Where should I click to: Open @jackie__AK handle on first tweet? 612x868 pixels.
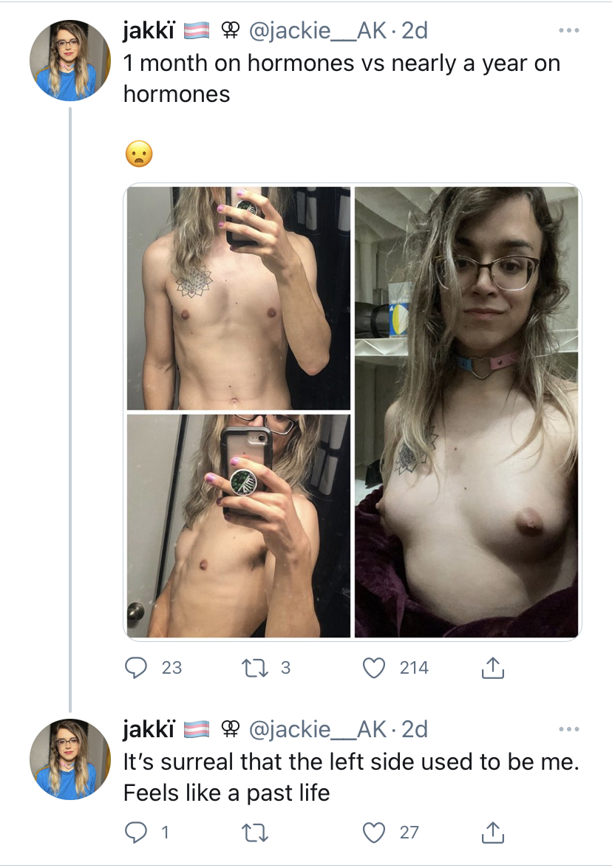318,30
